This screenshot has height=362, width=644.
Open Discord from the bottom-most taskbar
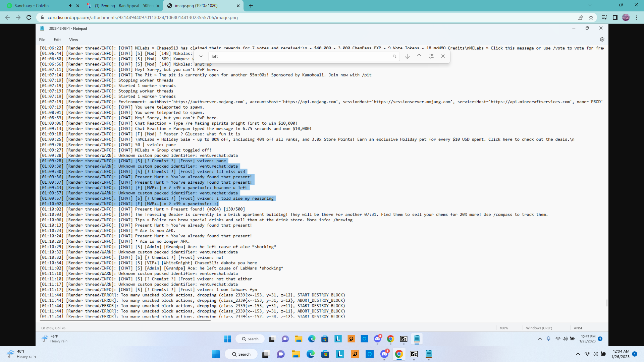click(384, 354)
